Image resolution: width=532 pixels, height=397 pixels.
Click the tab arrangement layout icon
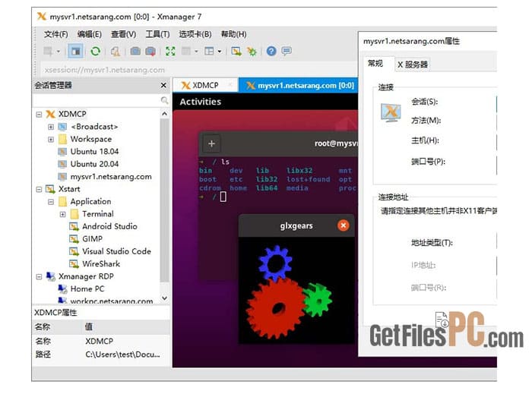click(x=209, y=52)
